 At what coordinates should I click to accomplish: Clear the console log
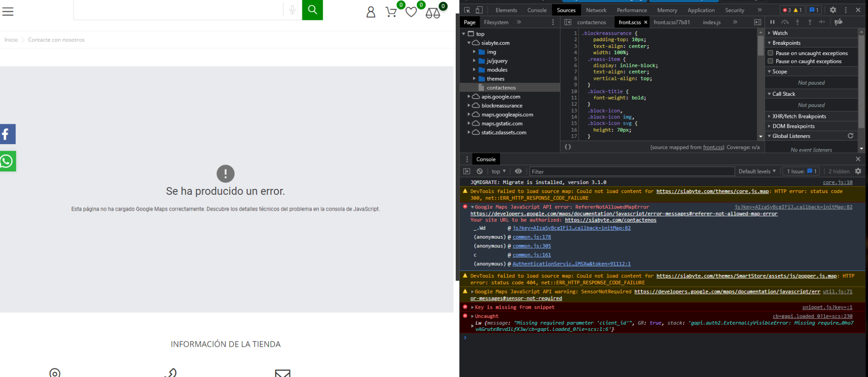(480, 171)
